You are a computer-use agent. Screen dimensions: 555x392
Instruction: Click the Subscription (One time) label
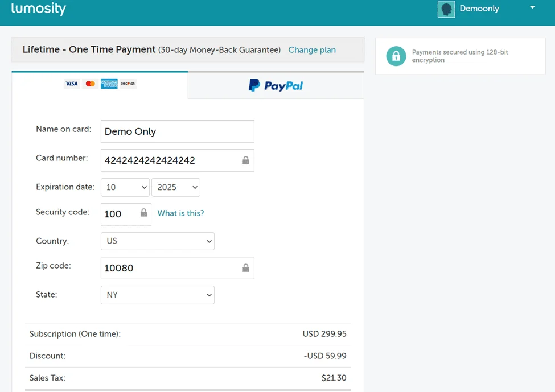pos(75,333)
